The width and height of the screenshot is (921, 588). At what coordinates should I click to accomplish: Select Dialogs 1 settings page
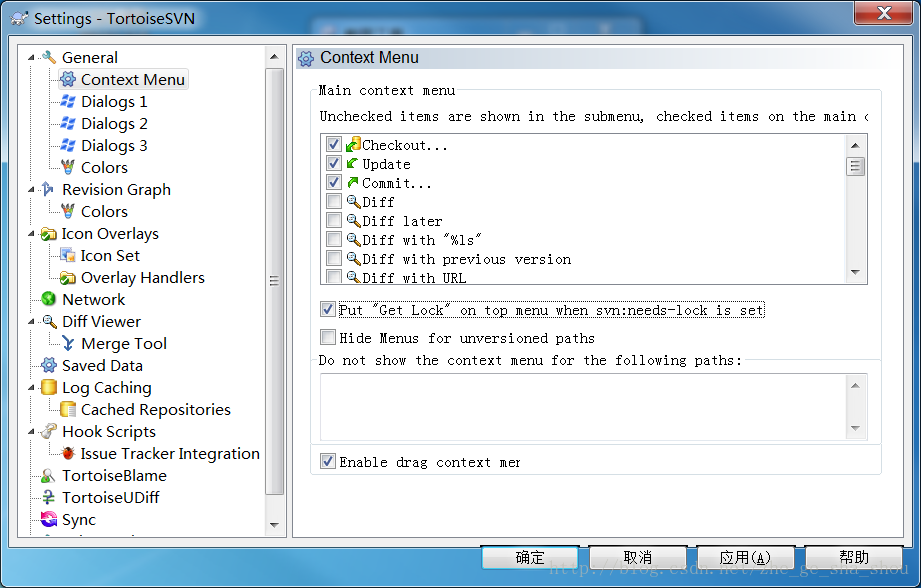(x=114, y=102)
